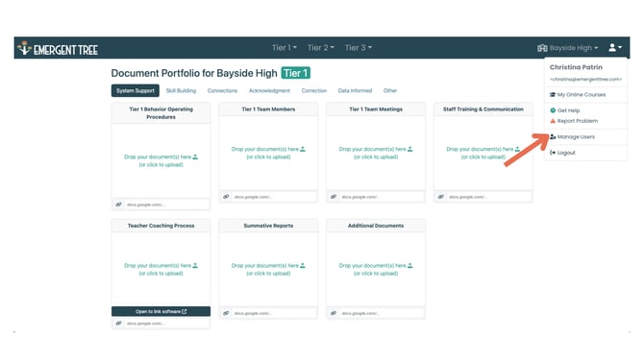Upload a document to Tier 1 Team Meetings

pyautogui.click(x=376, y=153)
